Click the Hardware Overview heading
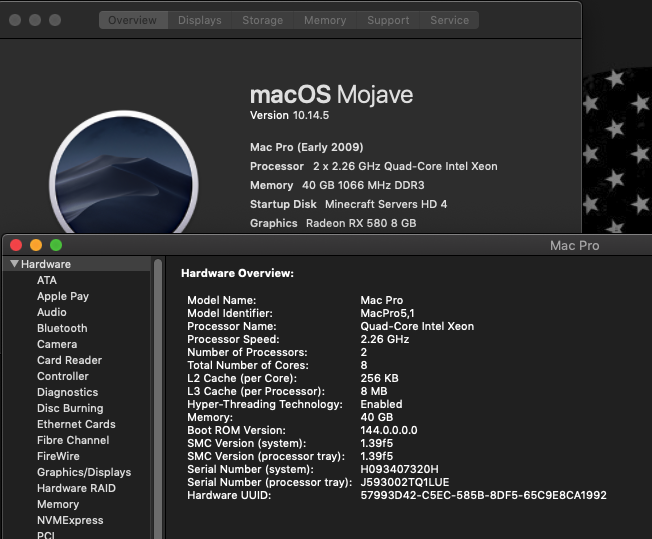 (237, 273)
